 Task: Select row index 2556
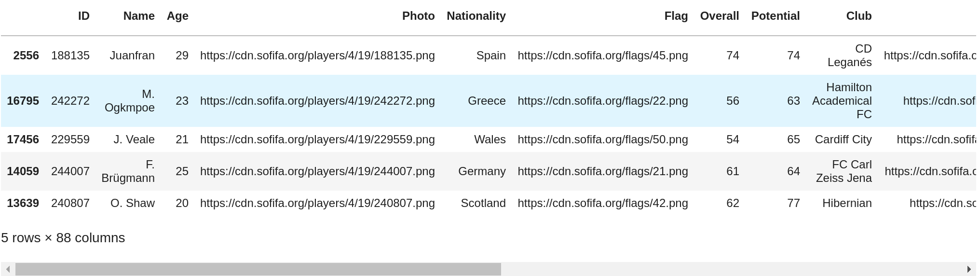click(26, 55)
